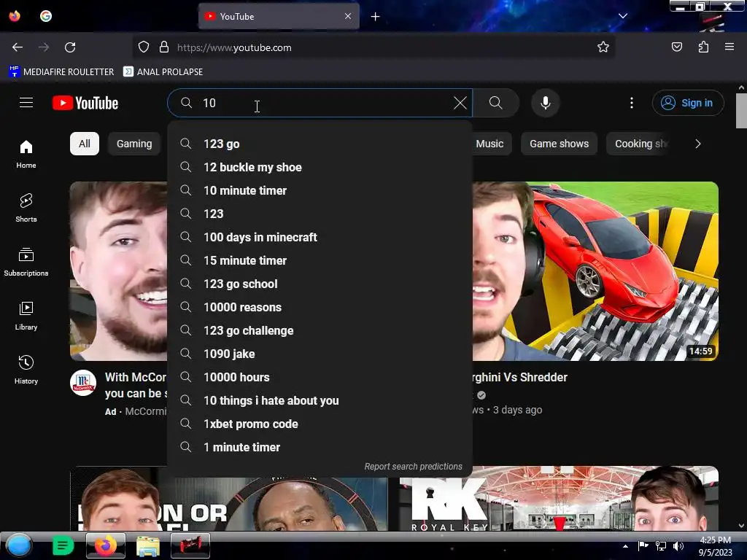Open the YouTube settings three-dot menu
Screen dimensions: 747x560
point(632,103)
